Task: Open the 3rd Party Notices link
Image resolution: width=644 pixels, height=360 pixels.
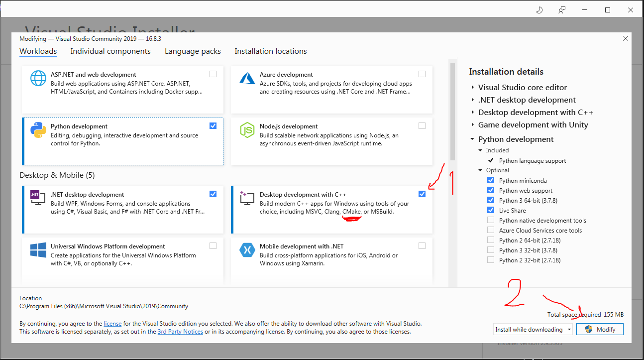Action: click(x=180, y=332)
